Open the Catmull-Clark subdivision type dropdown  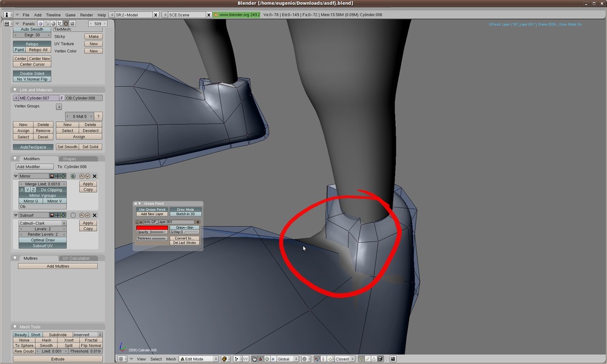pos(42,223)
